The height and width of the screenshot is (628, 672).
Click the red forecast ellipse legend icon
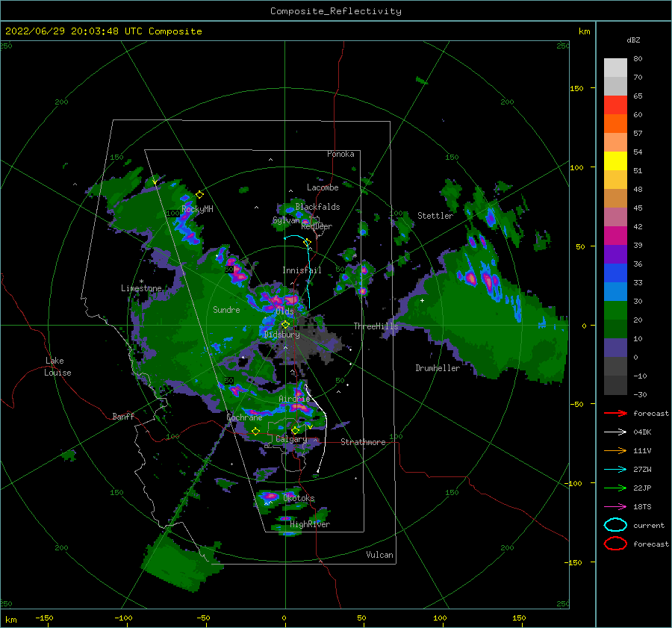click(615, 544)
